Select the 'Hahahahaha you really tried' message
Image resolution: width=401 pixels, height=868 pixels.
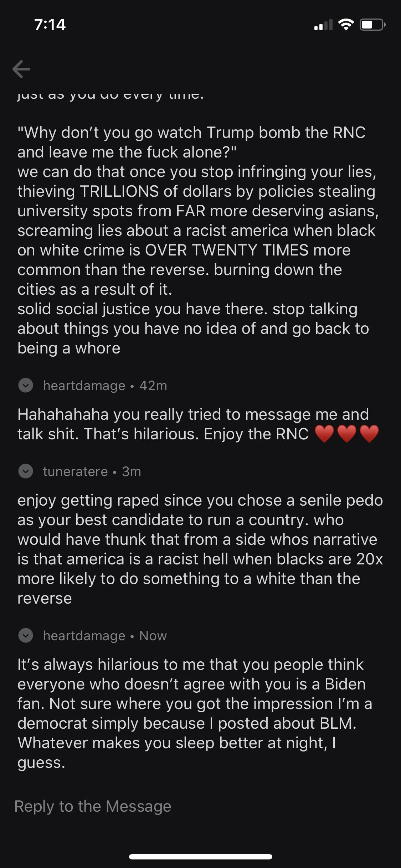pyautogui.click(x=193, y=424)
